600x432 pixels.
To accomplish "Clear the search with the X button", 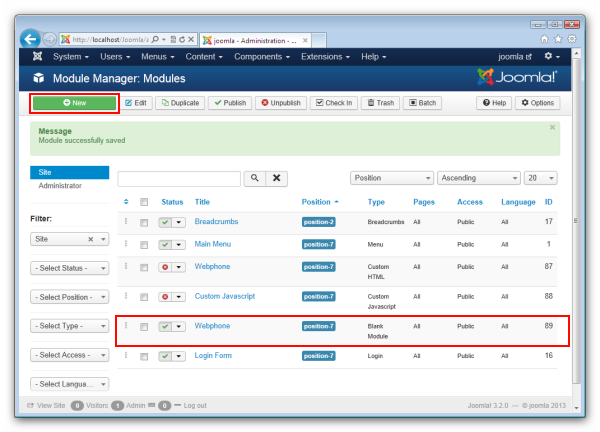I will 276,178.
